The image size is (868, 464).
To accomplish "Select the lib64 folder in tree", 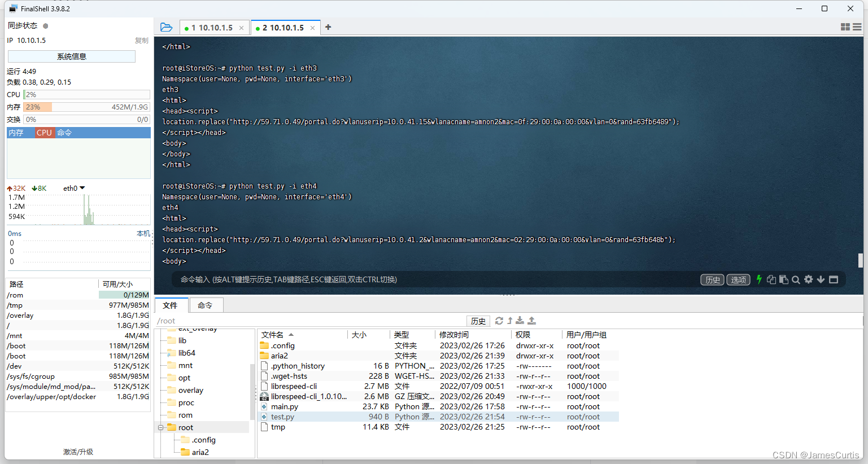I will click(186, 353).
